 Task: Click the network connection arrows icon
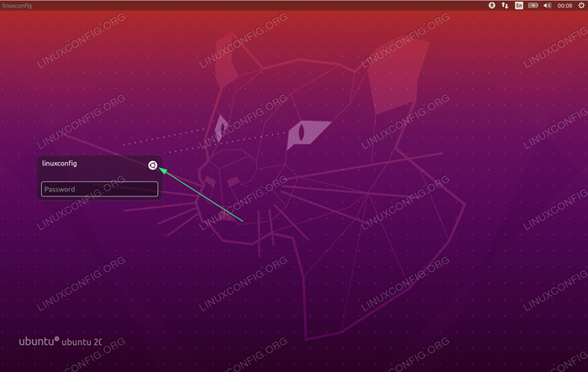point(506,6)
